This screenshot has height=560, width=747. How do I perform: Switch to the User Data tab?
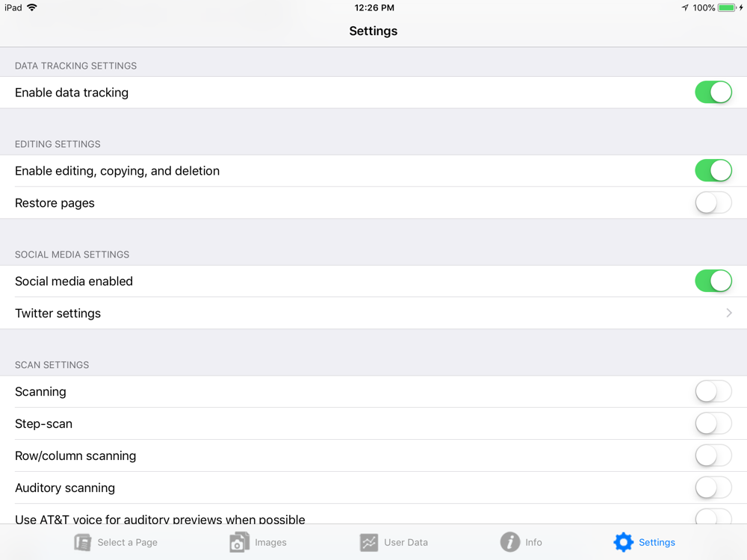(394, 542)
